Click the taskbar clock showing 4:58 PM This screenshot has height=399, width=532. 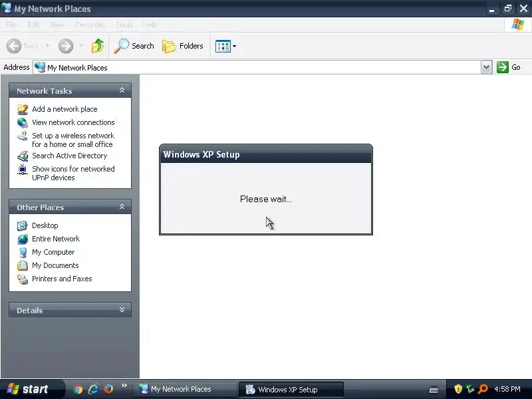tap(507, 389)
